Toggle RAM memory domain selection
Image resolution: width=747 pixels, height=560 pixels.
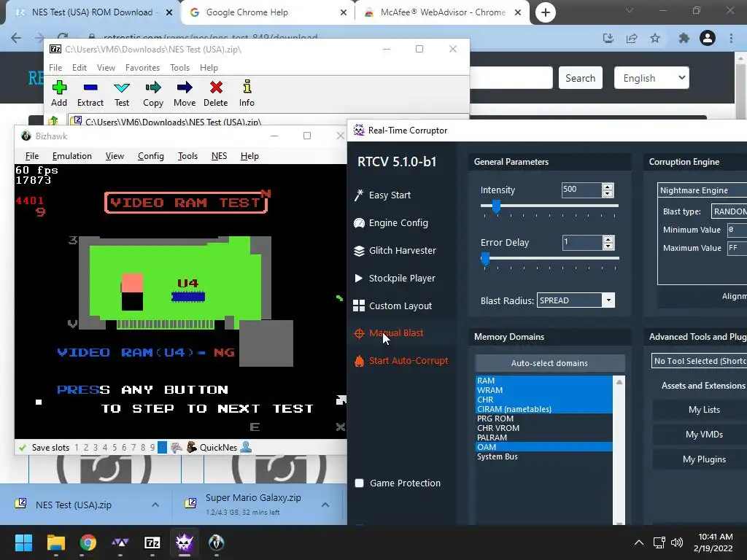[x=544, y=381]
